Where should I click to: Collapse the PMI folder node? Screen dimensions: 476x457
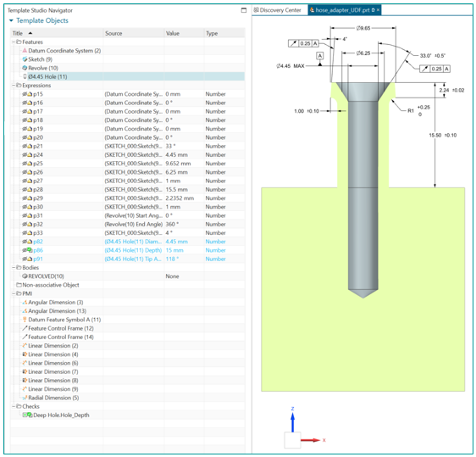point(14,294)
